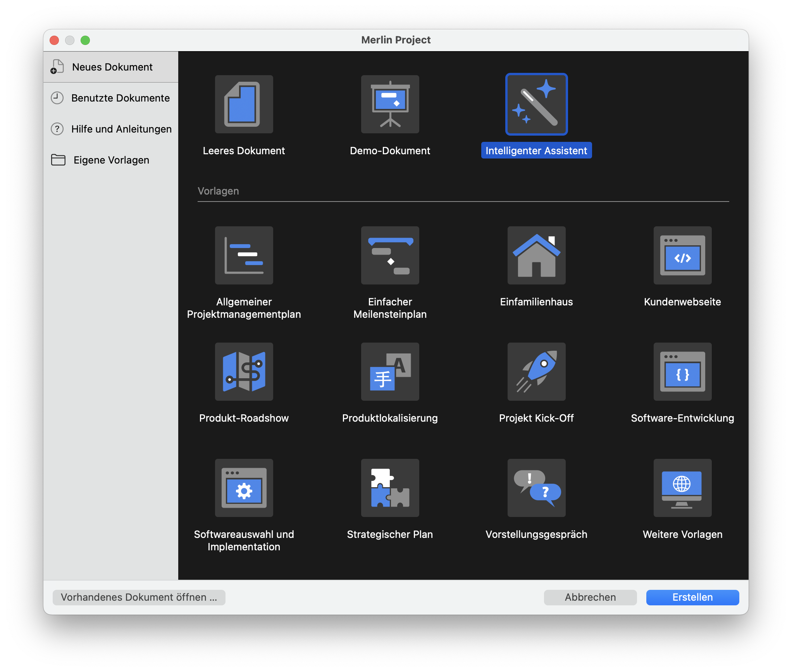Choose the Einfamilienhaus house template
The image size is (792, 672).
tap(536, 255)
